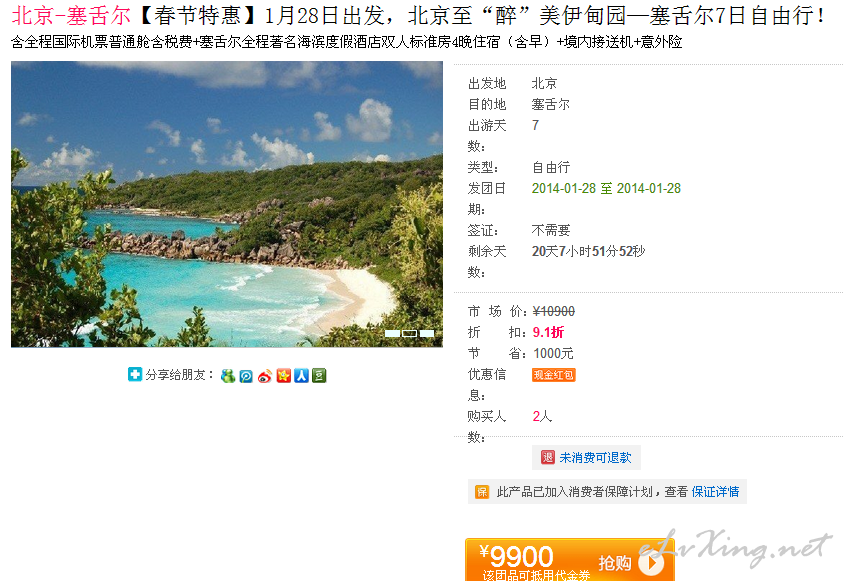Share via MSN Messenger icon

click(x=228, y=376)
